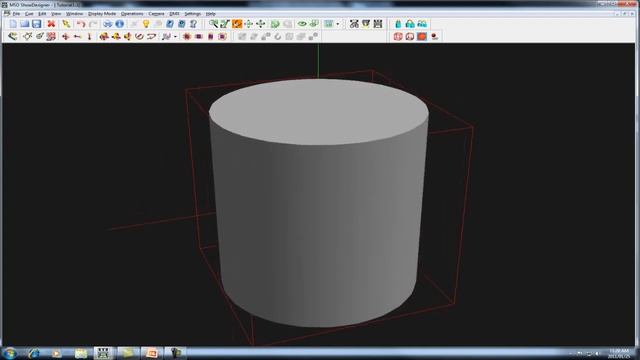
Task: Open the View menu
Action: (x=56, y=14)
